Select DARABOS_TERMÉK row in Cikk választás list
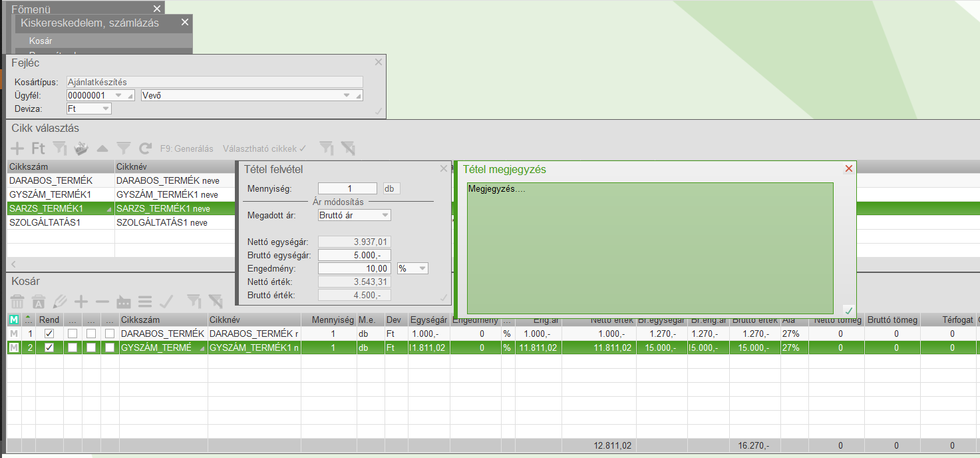The image size is (980, 458). click(x=120, y=180)
